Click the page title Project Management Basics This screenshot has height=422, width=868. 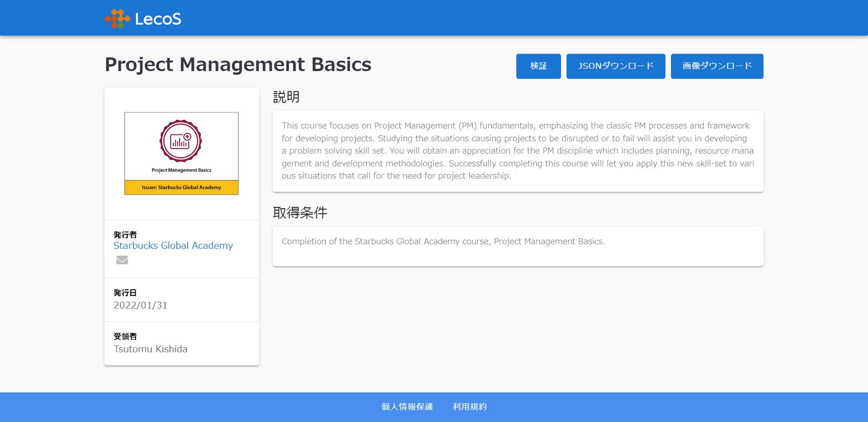[238, 65]
